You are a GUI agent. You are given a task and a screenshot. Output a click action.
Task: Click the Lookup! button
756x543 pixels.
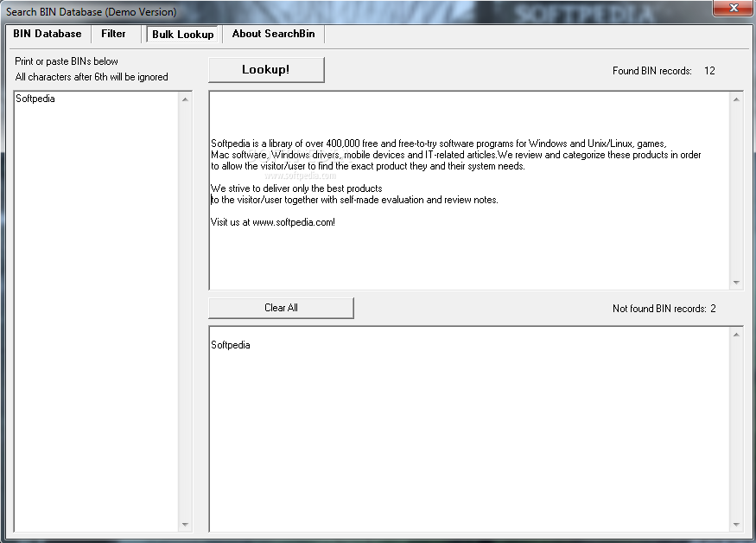pyautogui.click(x=266, y=69)
